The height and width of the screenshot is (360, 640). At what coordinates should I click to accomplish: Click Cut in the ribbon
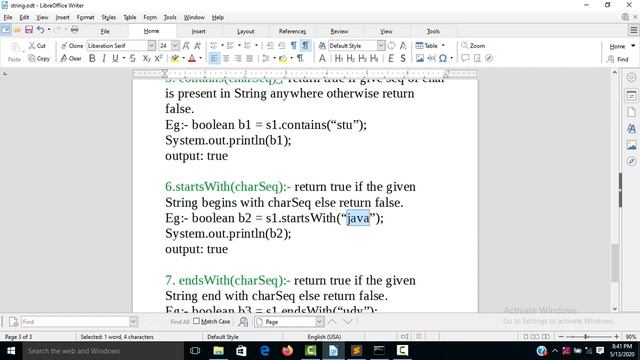[37, 46]
